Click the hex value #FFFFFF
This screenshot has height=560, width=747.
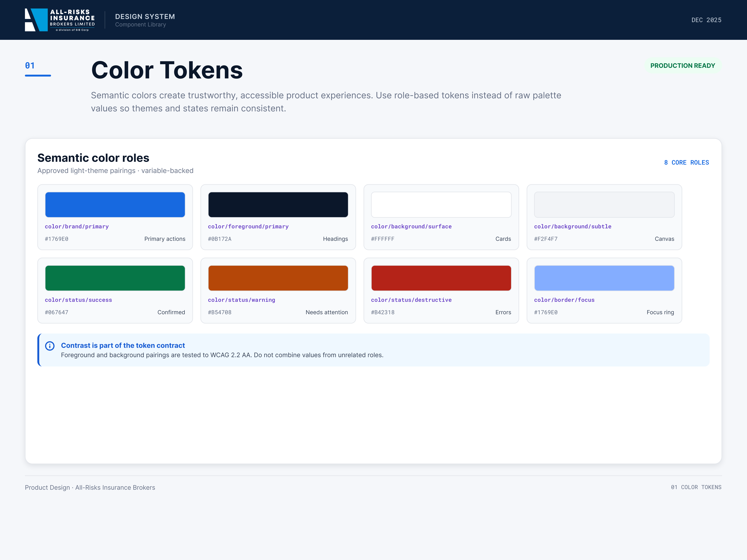tap(383, 239)
